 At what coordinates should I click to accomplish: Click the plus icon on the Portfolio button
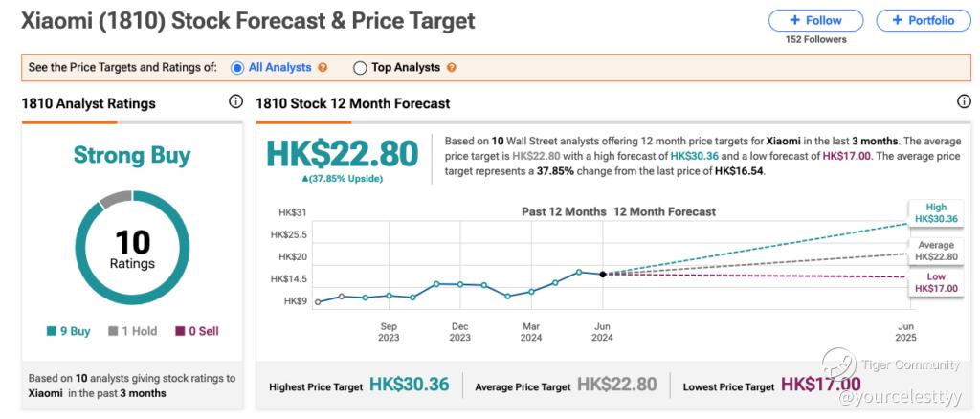(x=898, y=20)
